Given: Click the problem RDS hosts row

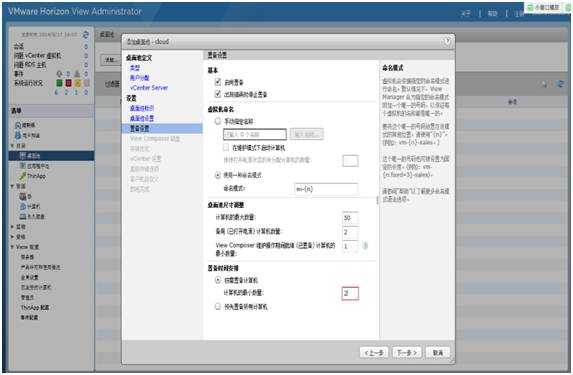Looking at the screenshot, I should 51,65.
